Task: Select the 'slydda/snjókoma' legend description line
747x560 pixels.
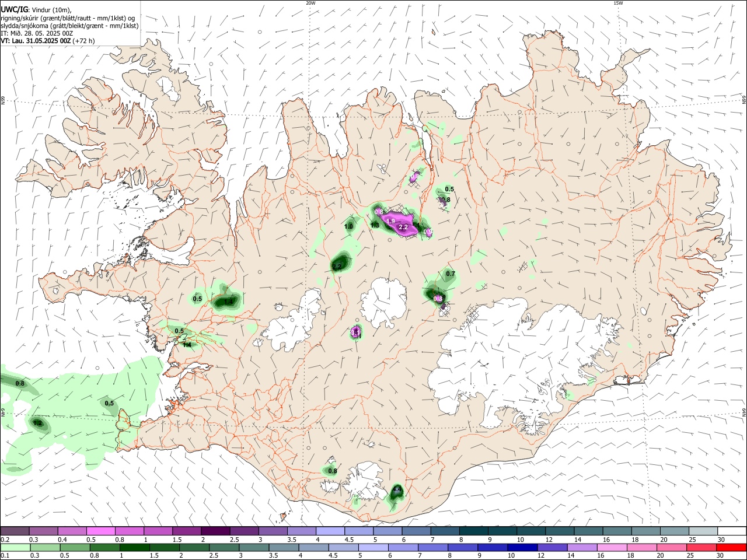Action: tap(69, 26)
